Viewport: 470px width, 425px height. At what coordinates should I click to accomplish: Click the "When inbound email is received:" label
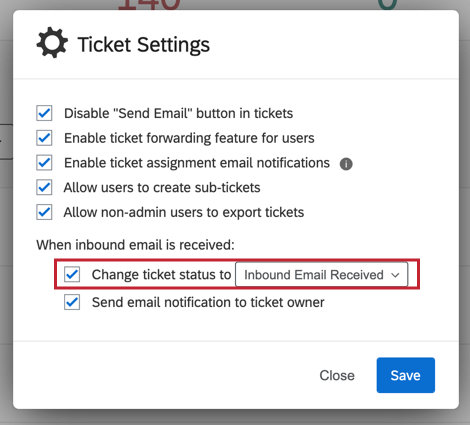[135, 245]
